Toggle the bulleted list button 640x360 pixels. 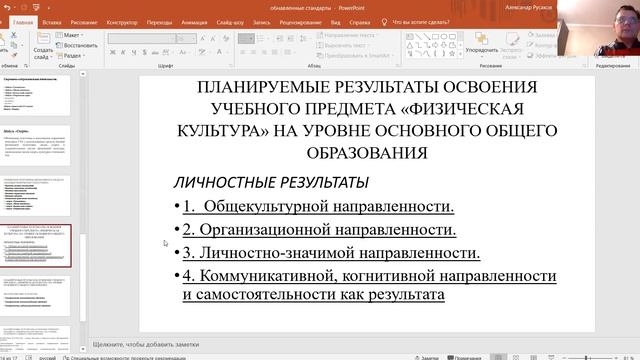[247, 38]
